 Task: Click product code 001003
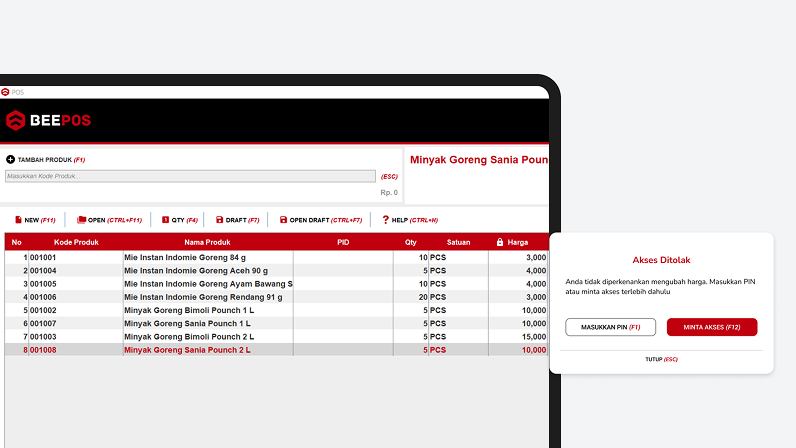point(43,337)
